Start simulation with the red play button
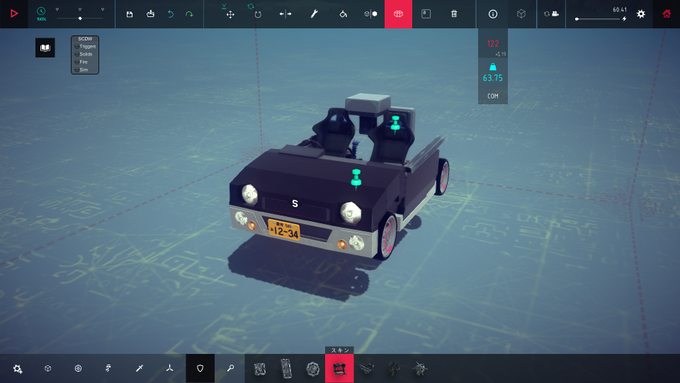This screenshot has width=680, height=383. [x=14, y=14]
